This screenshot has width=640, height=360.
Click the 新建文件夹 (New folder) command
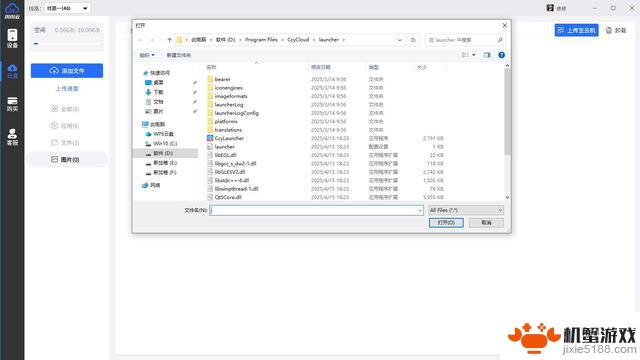point(178,55)
